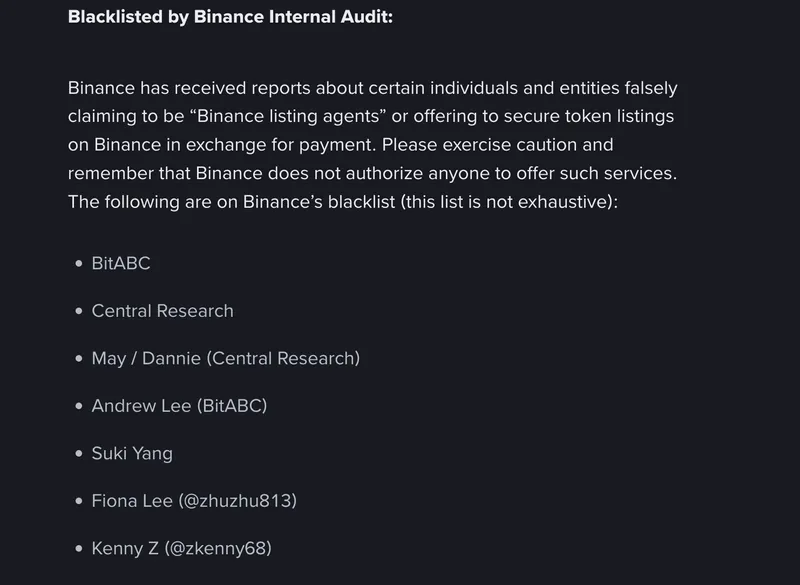Click the "Fiona Lee" name

point(132,501)
